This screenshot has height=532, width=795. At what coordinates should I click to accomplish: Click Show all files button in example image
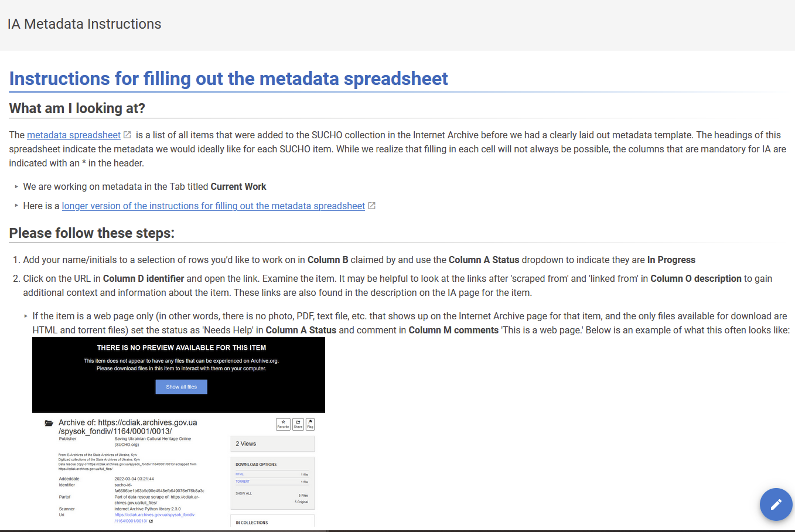click(181, 387)
